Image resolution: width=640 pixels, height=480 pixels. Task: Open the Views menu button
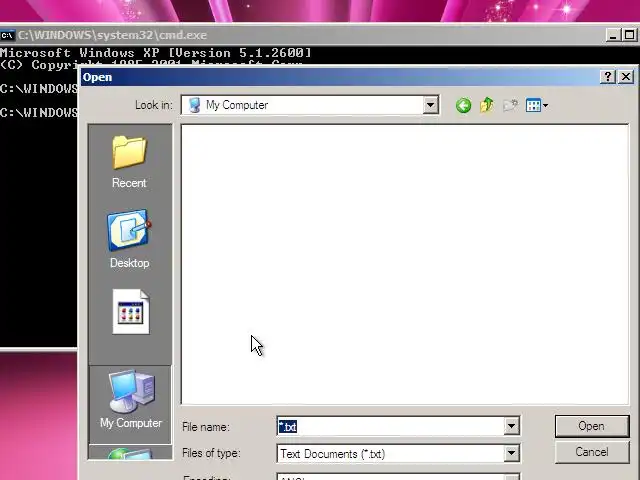coord(536,106)
